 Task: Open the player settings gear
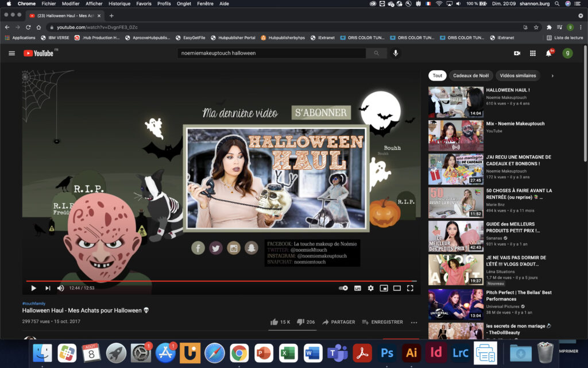(x=370, y=288)
